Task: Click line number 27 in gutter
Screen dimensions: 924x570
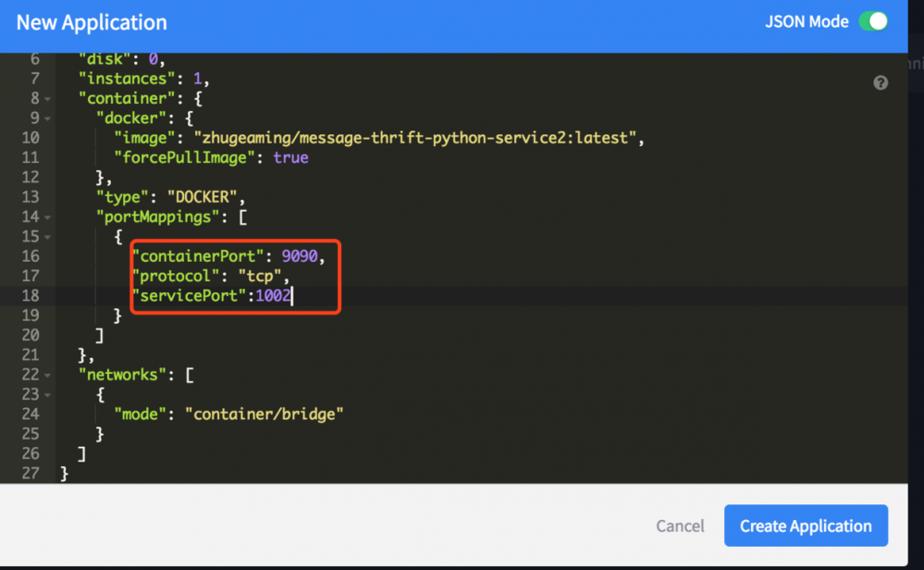Action: click(31, 473)
